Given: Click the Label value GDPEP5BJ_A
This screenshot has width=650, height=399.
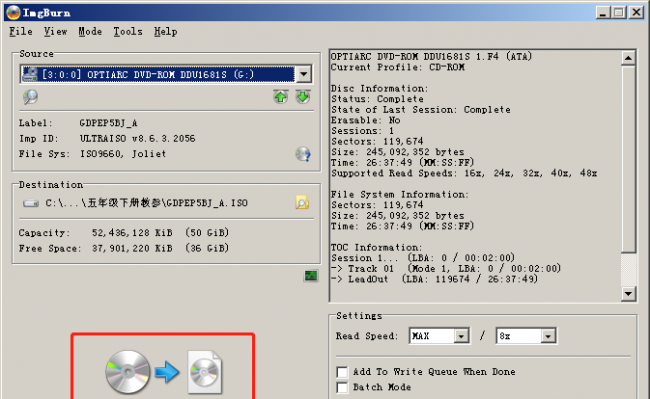Looking at the screenshot, I should pyautogui.click(x=109, y=123).
